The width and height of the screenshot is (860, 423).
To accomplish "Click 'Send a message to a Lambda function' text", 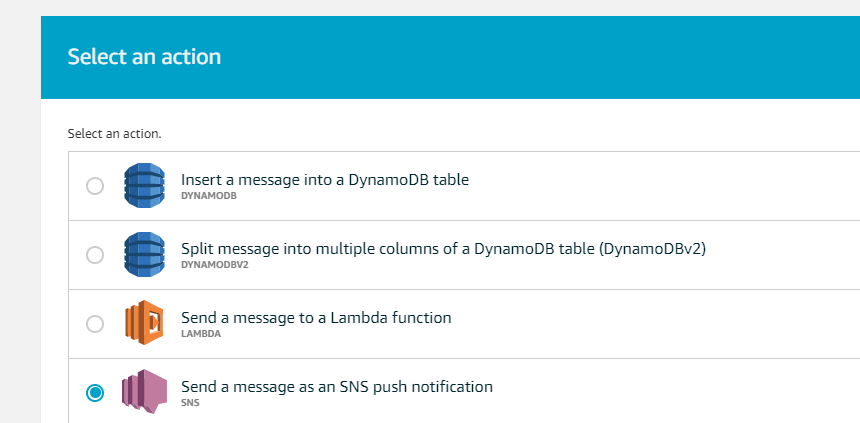I will coord(316,318).
